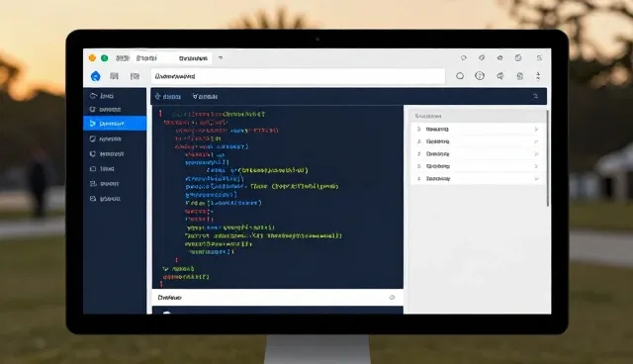Open the vertical three-dot menu in the toolbar
The image size is (633, 364).
click(x=538, y=76)
